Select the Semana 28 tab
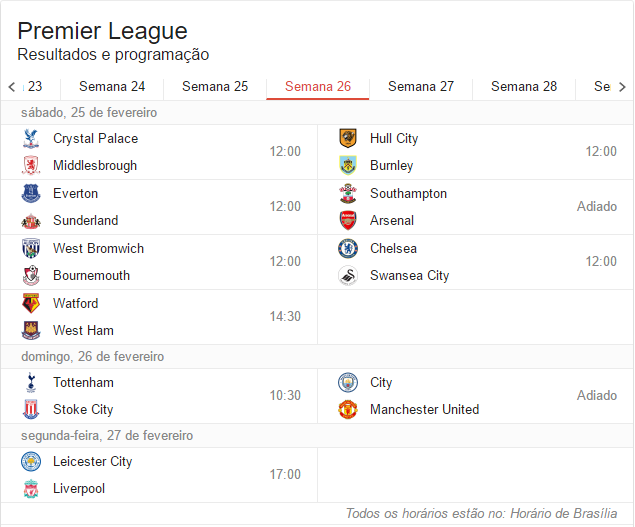 pyautogui.click(x=524, y=87)
